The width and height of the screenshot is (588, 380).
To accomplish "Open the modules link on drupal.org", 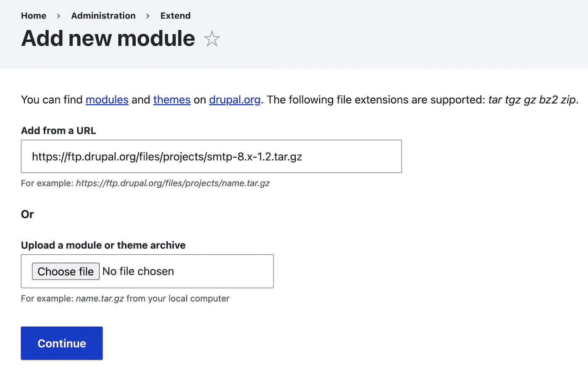I will [x=107, y=100].
